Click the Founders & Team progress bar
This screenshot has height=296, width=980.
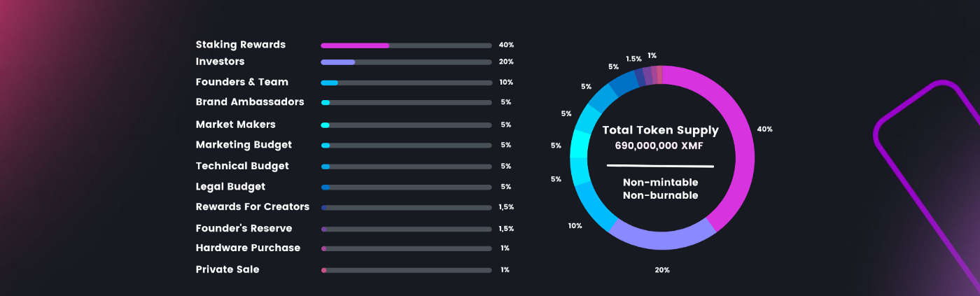coord(406,83)
